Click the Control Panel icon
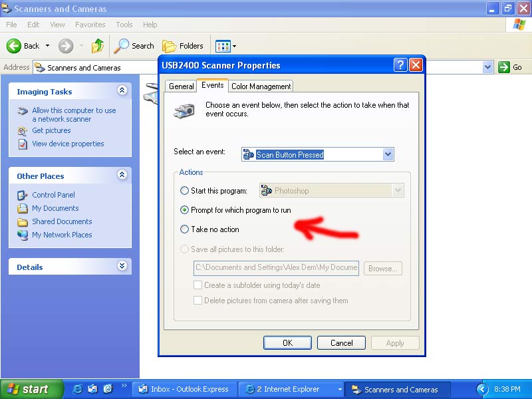The height and width of the screenshot is (399, 532). (23, 195)
